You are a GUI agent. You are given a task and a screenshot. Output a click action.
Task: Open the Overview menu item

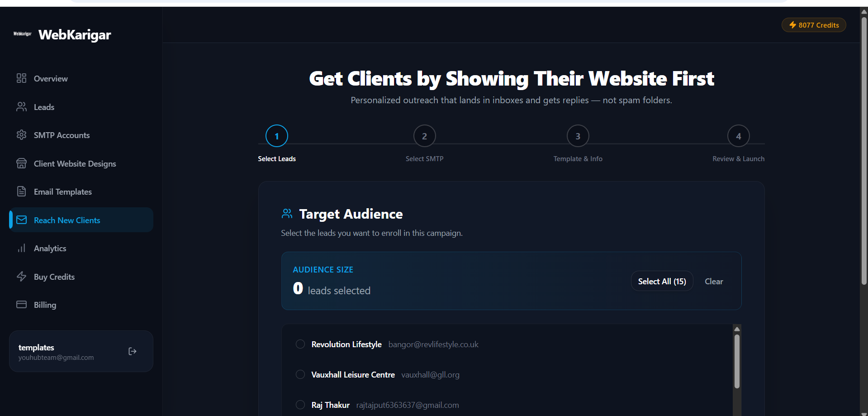[81, 78]
